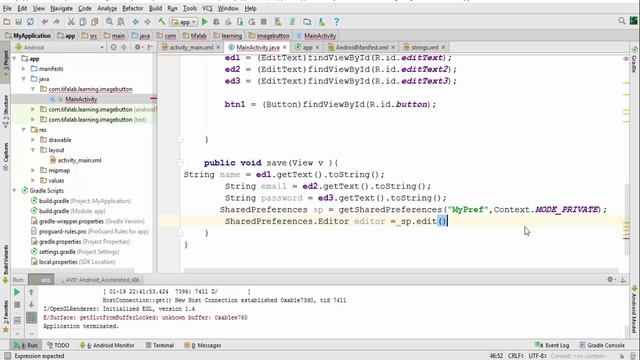
Task: Open the Refactor menu
Action: coord(133,8)
